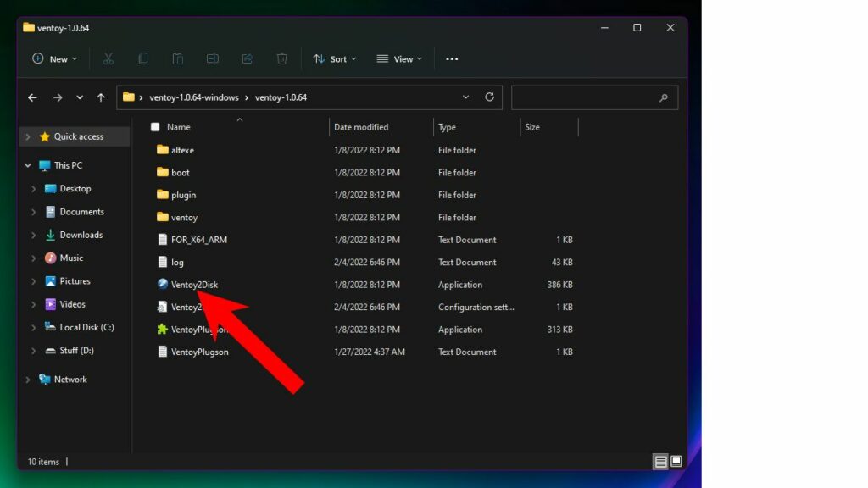Open the See more menu
The width and height of the screenshot is (868, 488).
click(451, 58)
